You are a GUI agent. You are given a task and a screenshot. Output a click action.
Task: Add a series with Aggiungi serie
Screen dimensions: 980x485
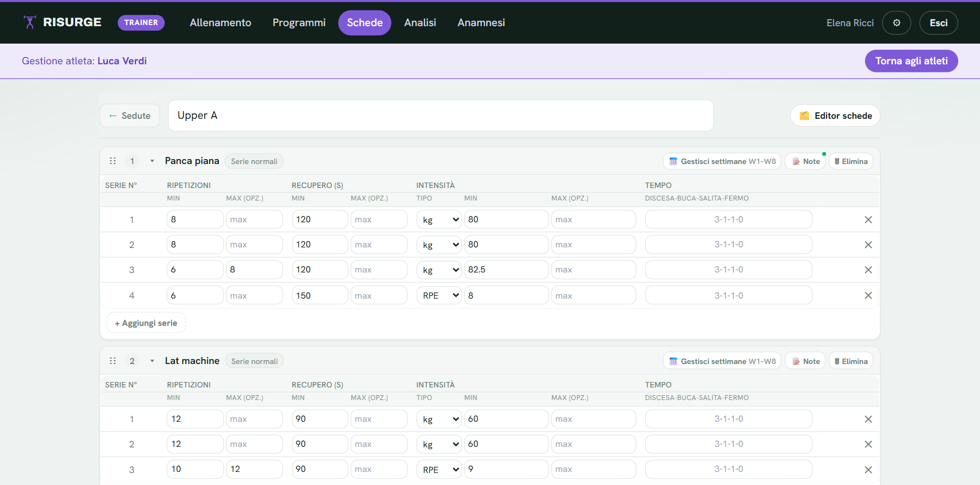tap(146, 323)
